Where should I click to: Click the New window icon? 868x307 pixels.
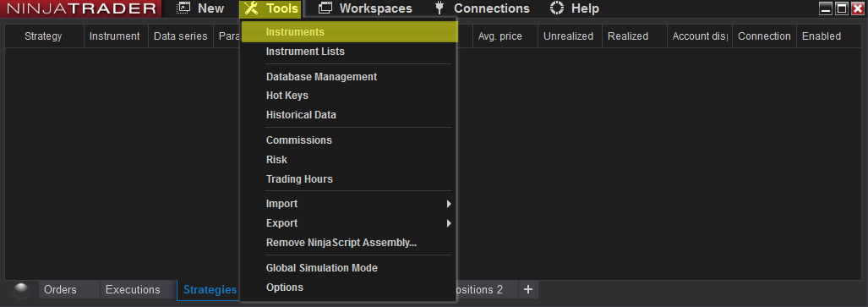pos(183,8)
